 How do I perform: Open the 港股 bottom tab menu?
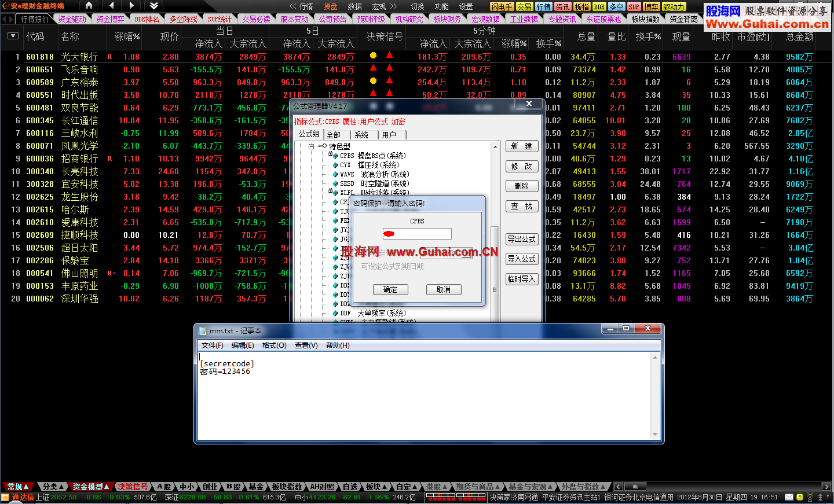tap(437, 487)
